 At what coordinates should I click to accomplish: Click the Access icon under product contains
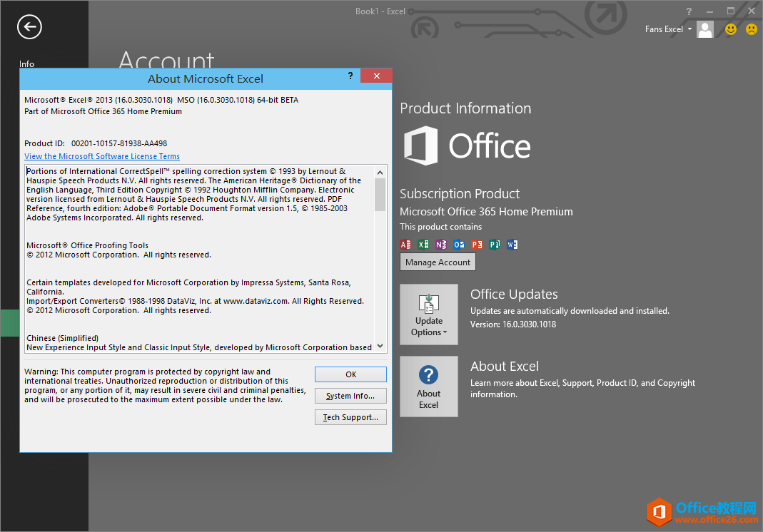(x=405, y=245)
